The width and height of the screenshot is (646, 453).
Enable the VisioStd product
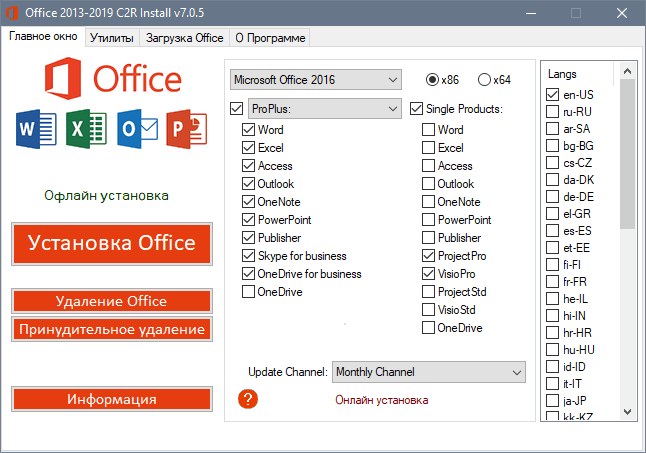428,310
